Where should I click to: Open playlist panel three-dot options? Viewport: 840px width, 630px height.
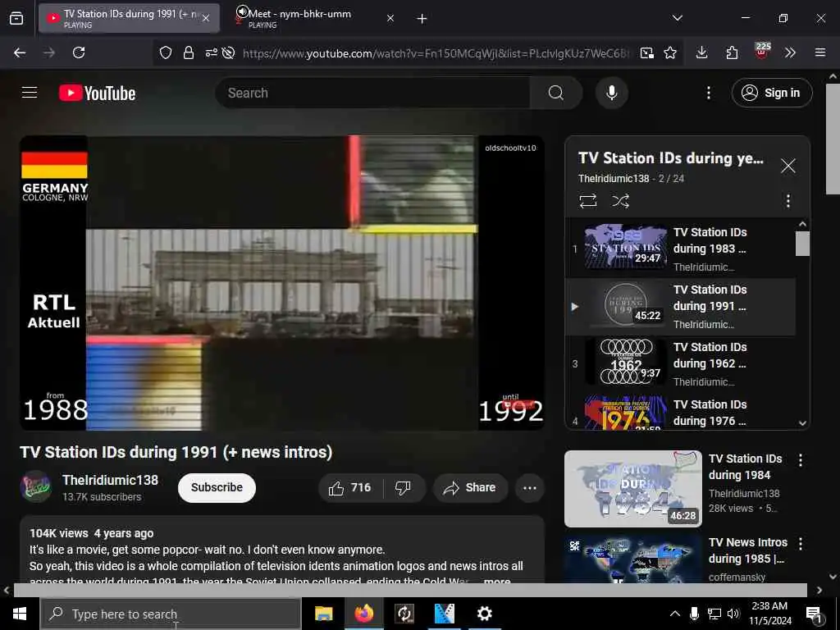787,201
